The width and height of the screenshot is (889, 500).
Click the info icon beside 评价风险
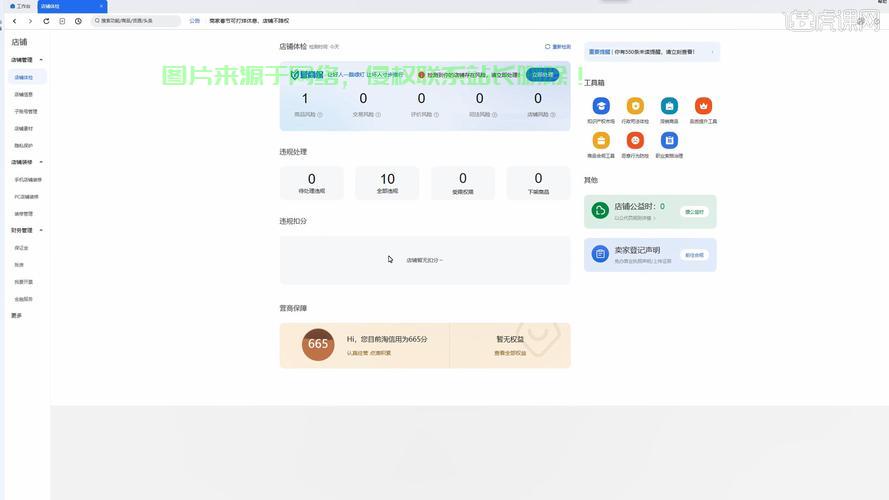436,115
